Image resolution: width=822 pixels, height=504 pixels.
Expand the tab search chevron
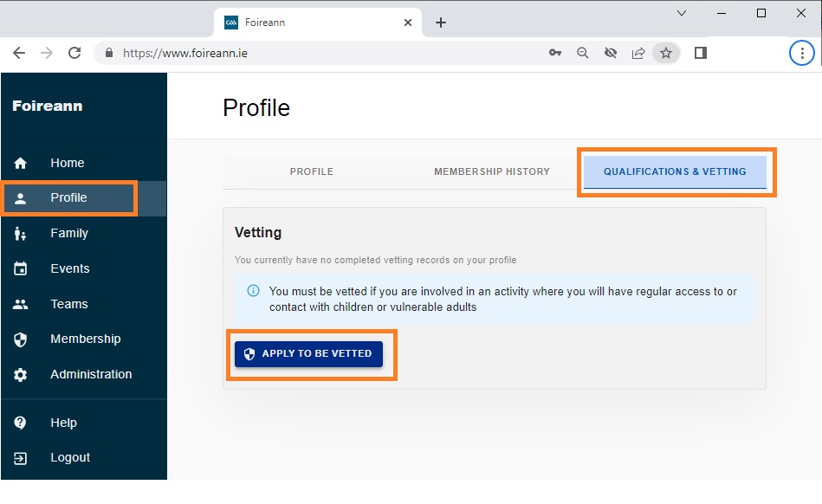pyautogui.click(x=682, y=13)
